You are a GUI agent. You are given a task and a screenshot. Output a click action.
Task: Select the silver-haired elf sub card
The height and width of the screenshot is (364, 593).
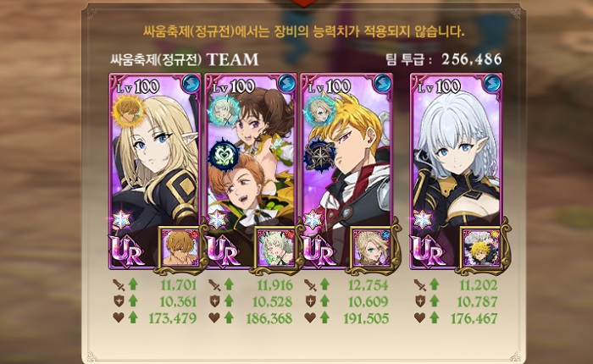click(x=457, y=171)
